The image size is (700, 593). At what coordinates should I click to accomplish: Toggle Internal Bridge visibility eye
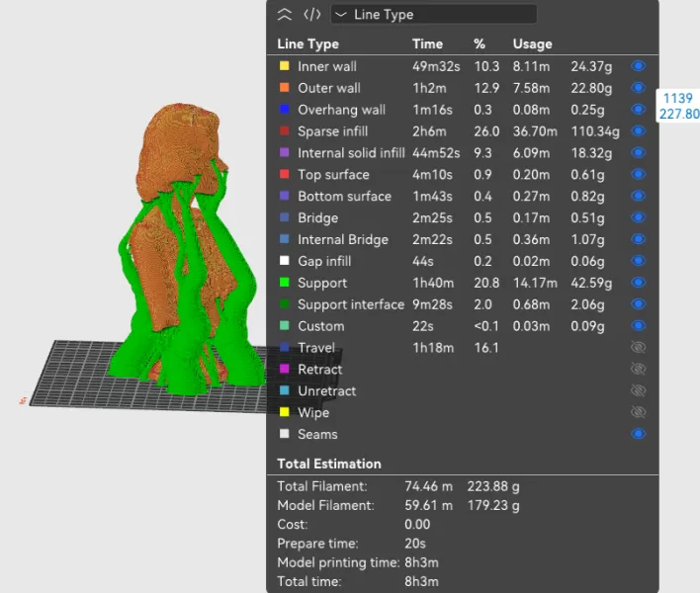click(x=639, y=239)
